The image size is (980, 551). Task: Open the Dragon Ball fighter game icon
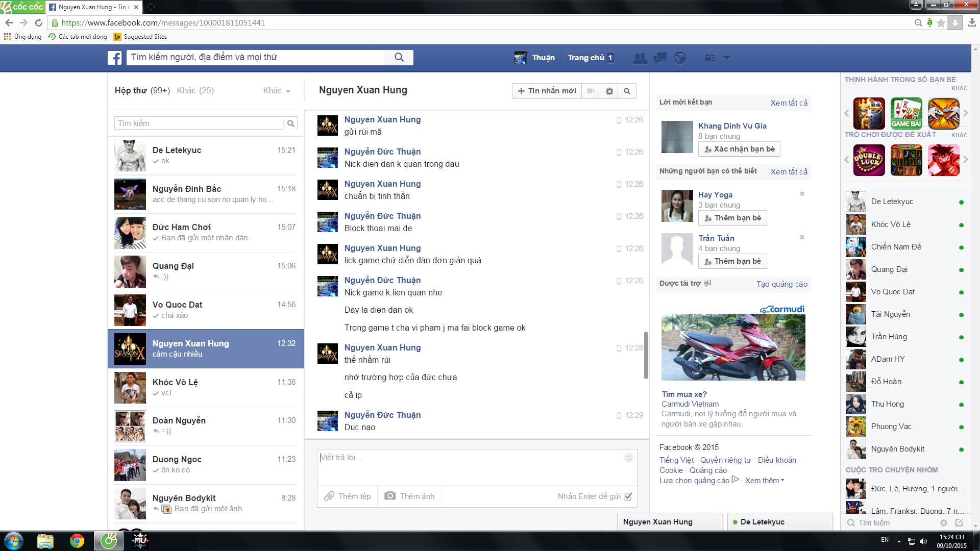(x=943, y=160)
